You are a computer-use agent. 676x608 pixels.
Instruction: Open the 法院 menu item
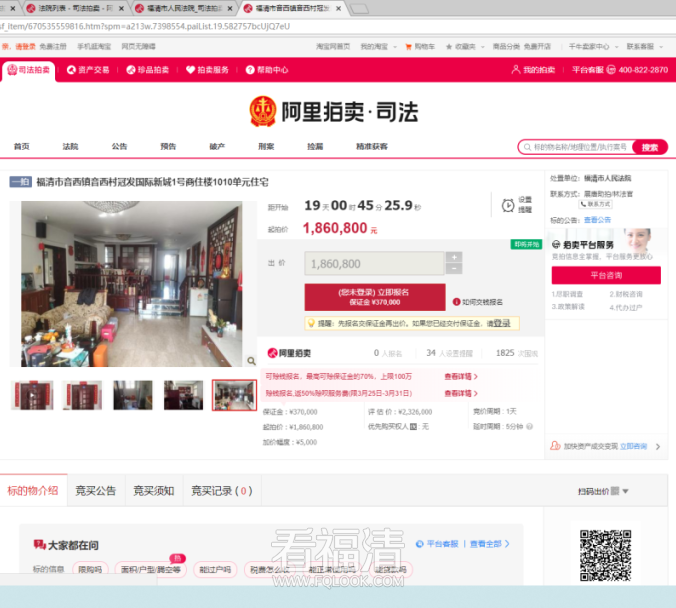point(70,147)
